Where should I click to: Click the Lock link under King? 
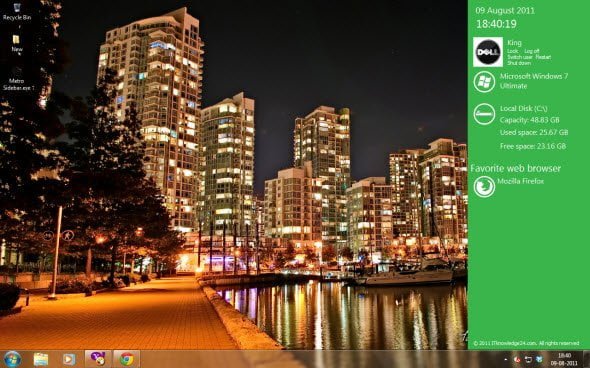coord(512,51)
